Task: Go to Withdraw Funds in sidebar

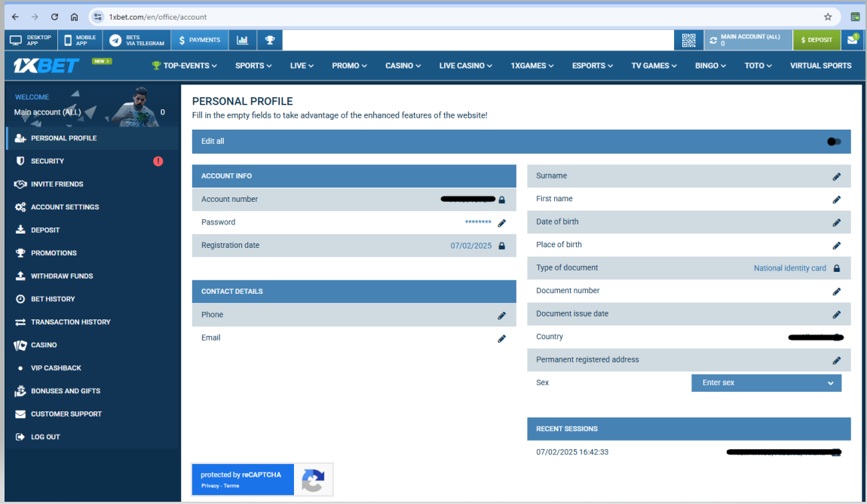Action: pos(62,276)
